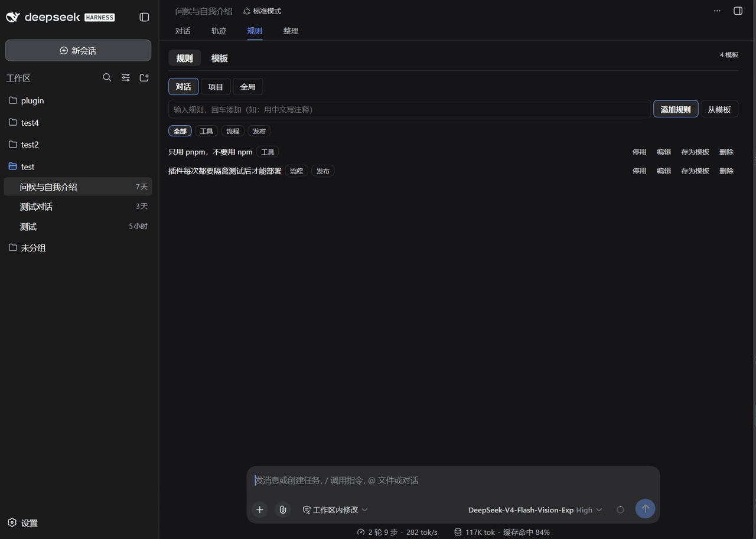Open the 模板 sub-tab
This screenshot has height=539, width=756.
220,58
